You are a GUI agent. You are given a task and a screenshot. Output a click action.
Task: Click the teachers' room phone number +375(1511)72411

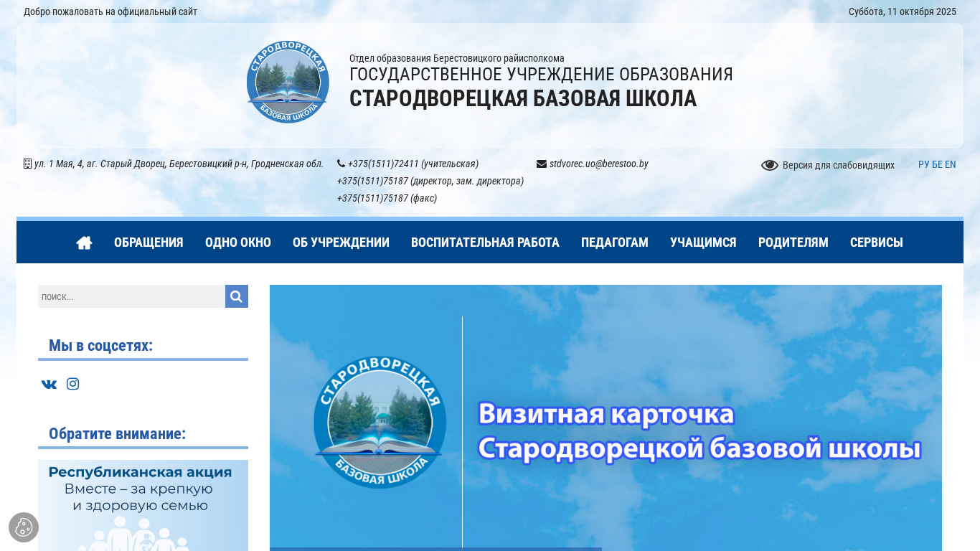pos(413,164)
